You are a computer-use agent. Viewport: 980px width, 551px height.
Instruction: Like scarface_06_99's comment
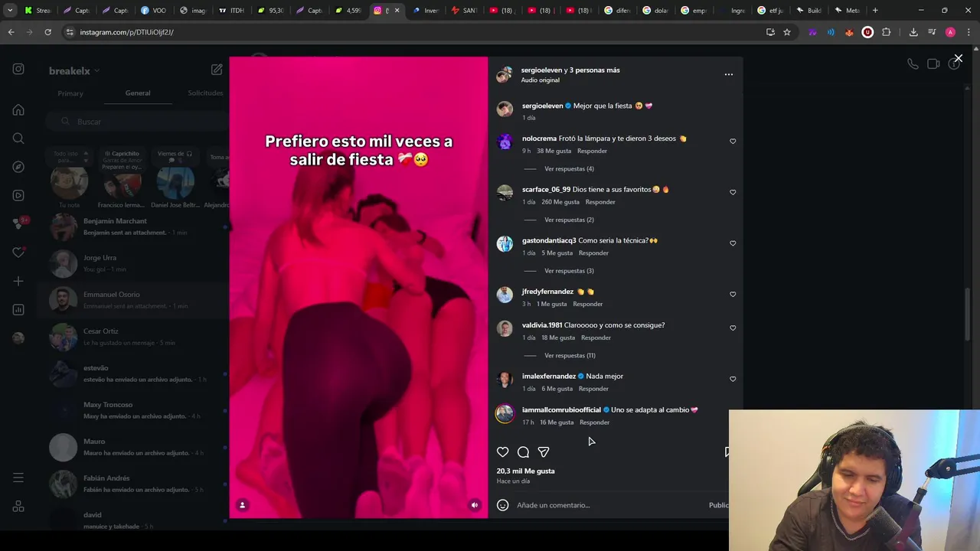coord(733,193)
